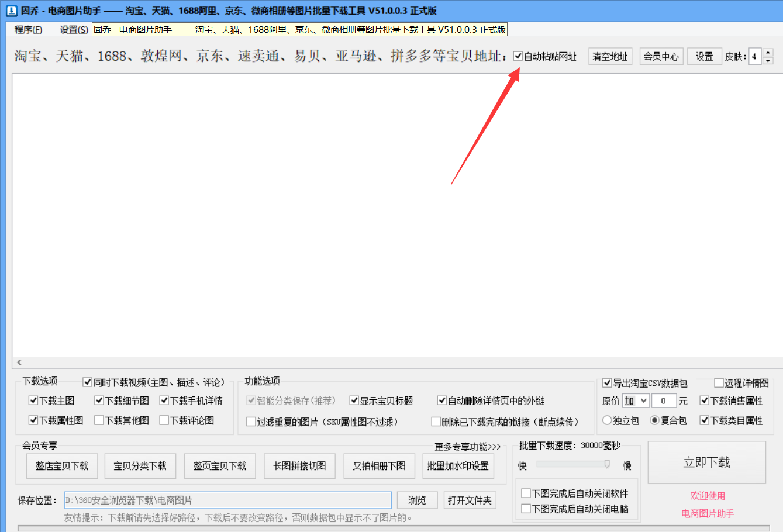
Task: Enable 过滤重复的图片 checkbox
Action: (x=251, y=422)
